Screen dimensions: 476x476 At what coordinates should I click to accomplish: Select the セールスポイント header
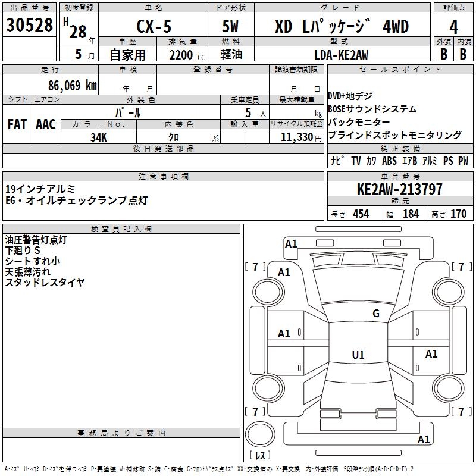(400, 70)
